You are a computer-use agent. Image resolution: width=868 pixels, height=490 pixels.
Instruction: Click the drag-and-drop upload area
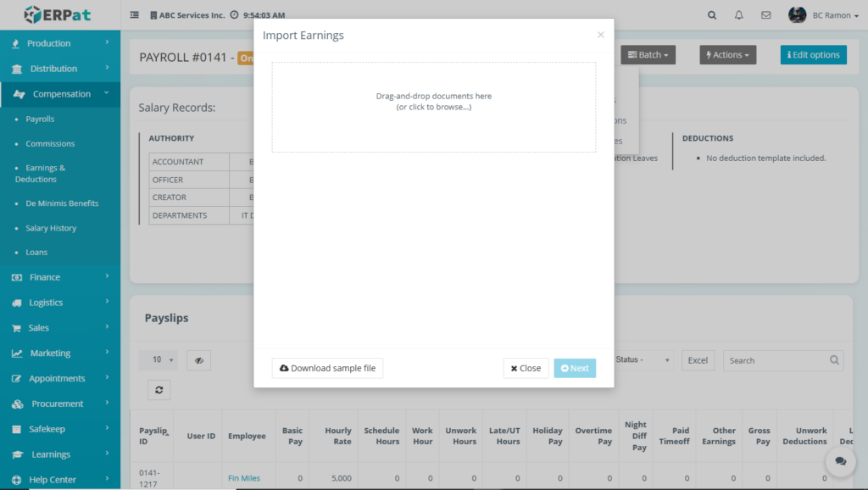click(433, 107)
